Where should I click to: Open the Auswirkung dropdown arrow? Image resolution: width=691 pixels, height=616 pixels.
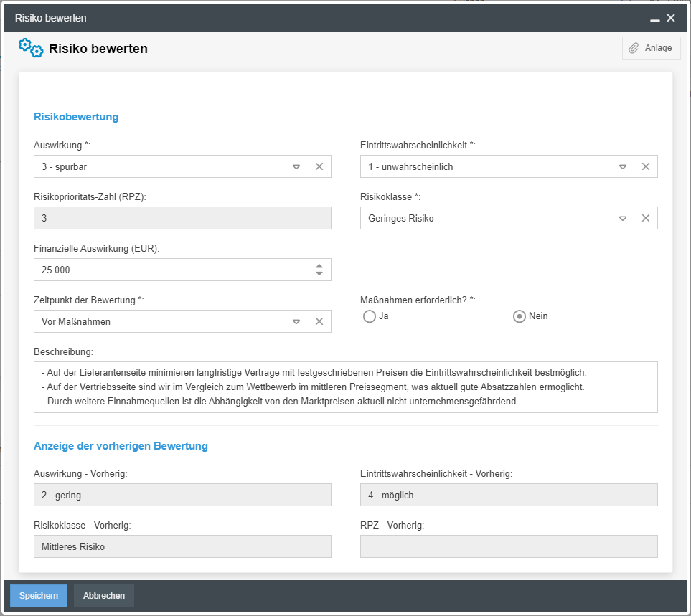pos(296,166)
